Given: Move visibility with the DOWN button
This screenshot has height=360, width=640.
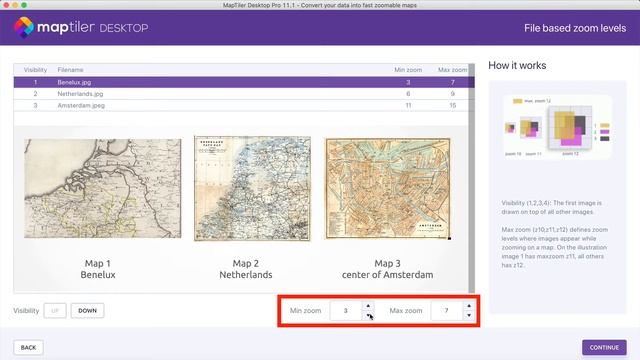Looking at the screenshot, I should click(87, 311).
